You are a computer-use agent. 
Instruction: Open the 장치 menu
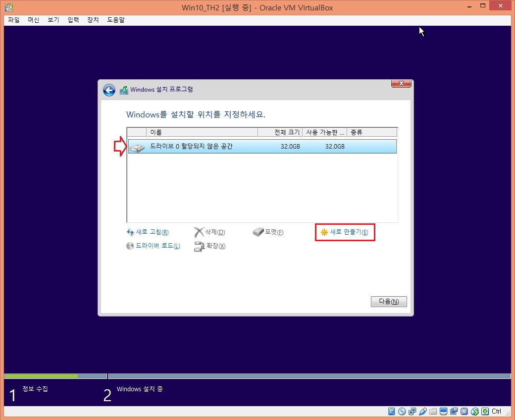pyautogui.click(x=93, y=20)
